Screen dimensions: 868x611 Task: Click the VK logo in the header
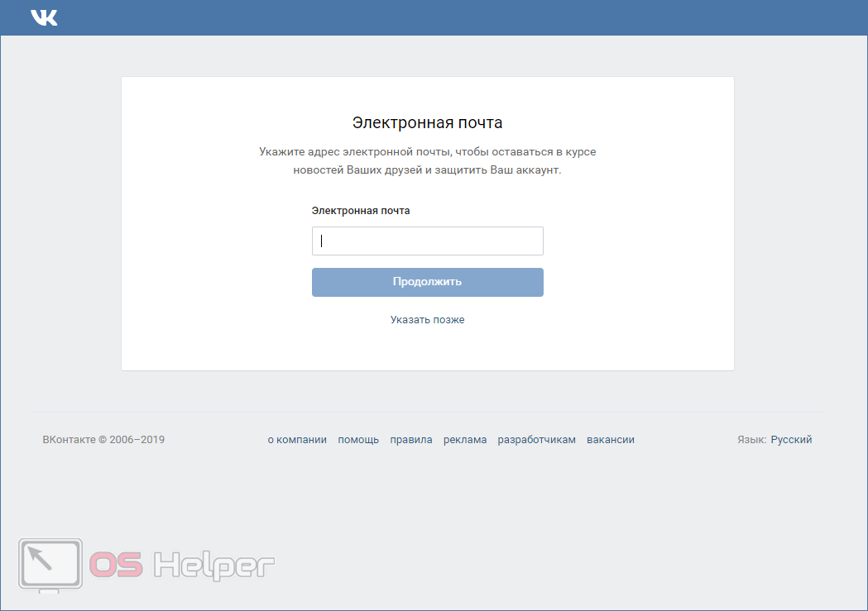[x=44, y=17]
